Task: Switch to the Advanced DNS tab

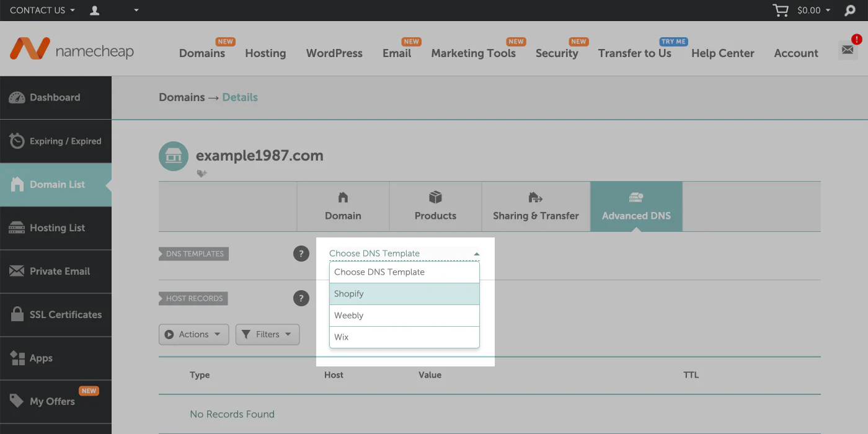Action: coord(636,206)
